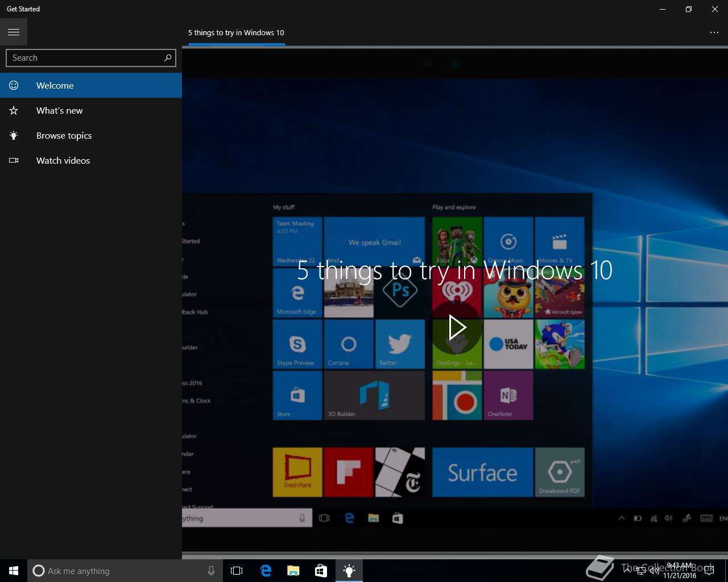Open the three-dot more options menu
The image size is (728, 582).
714,32
